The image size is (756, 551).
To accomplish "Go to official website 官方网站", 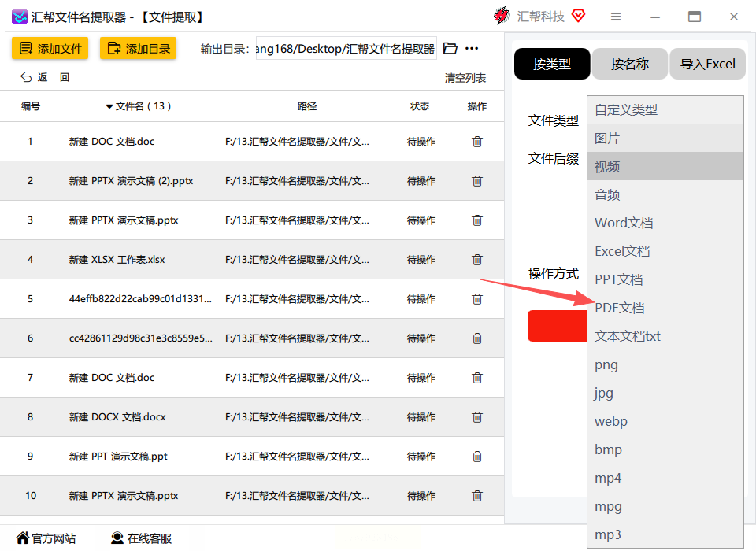I will pos(46,538).
